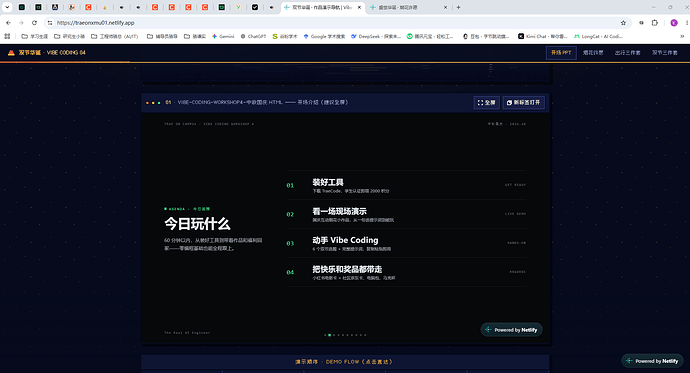Click the browser forward arrow
This screenshot has width=690, height=373.
pyautogui.click(x=21, y=22)
